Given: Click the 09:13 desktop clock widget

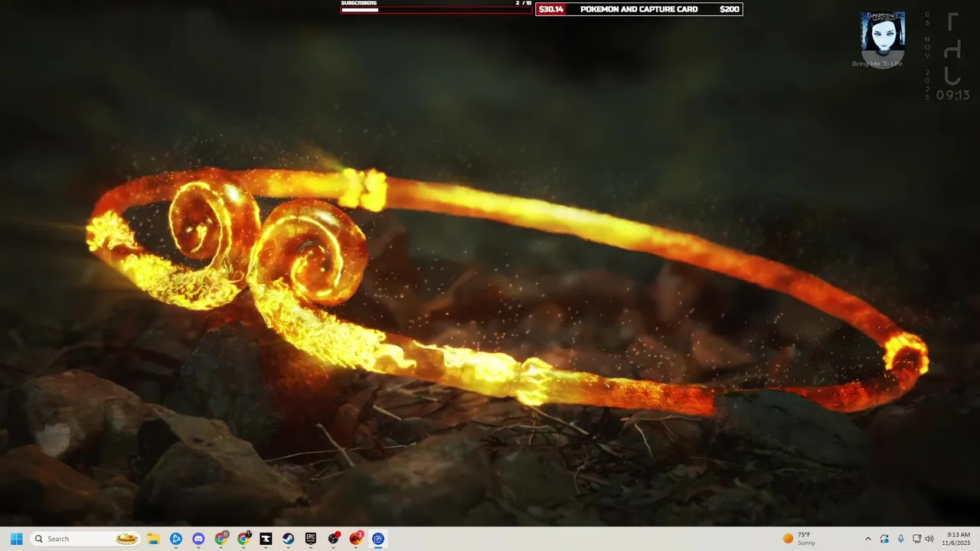Looking at the screenshot, I should pos(952,95).
